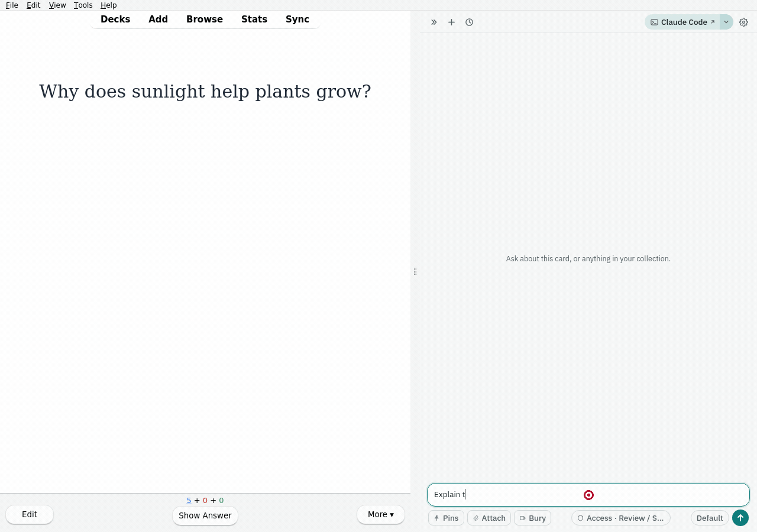This screenshot has width=757, height=532.
Task: Click the Pins button
Action: (446, 518)
